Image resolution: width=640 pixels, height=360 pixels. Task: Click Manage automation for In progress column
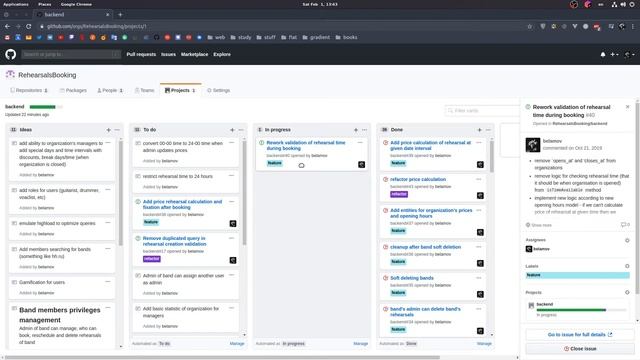pyautogui.click(x=360, y=344)
